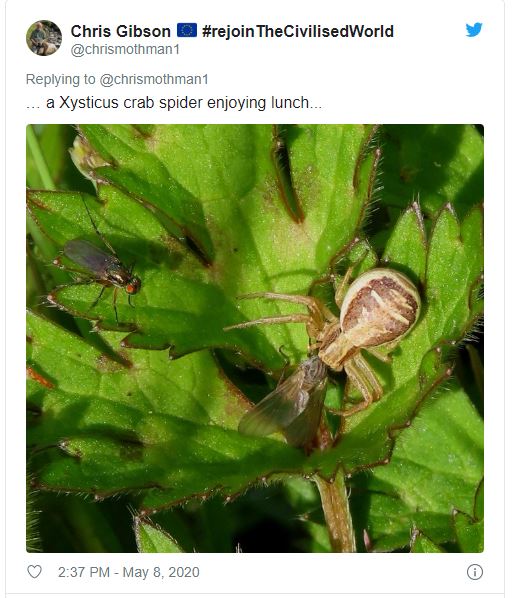Click the date May 8, 2020
The width and height of the screenshot is (514, 598).
(x=161, y=572)
